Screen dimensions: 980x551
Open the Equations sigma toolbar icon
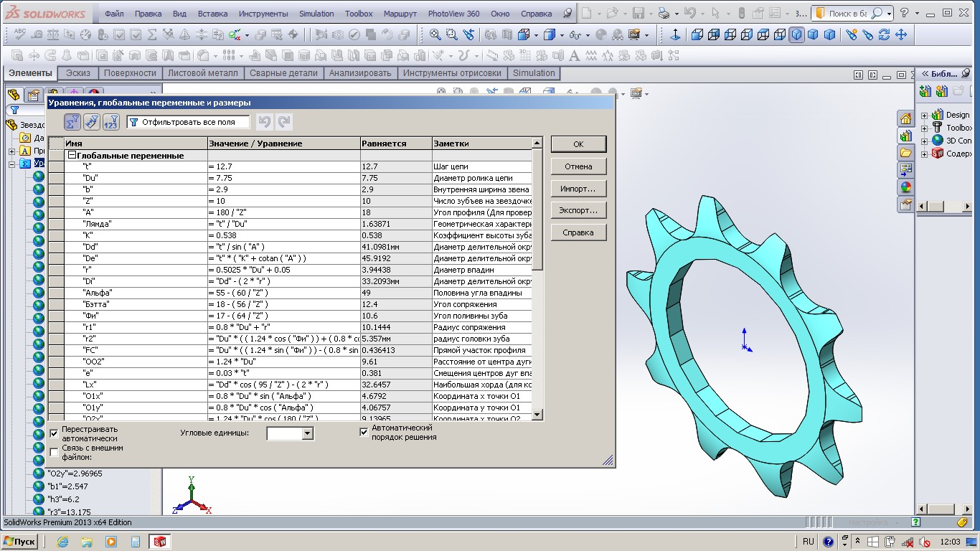[x=152, y=34]
